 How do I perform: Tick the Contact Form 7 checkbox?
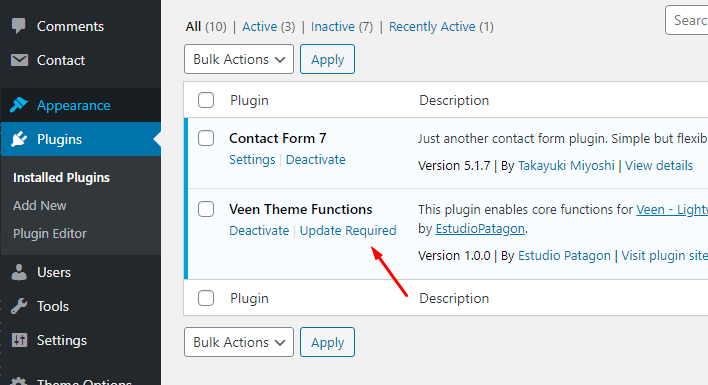point(206,138)
